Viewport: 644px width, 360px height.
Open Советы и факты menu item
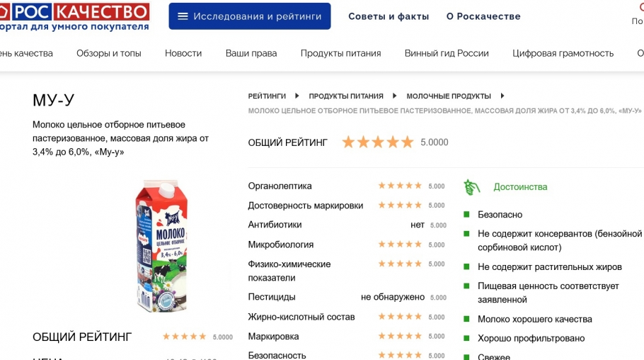tap(389, 16)
